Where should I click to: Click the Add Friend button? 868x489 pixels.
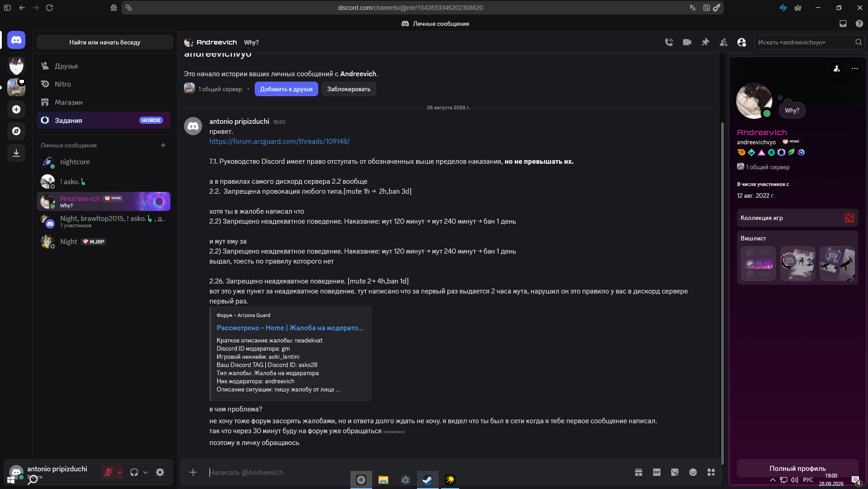286,89
